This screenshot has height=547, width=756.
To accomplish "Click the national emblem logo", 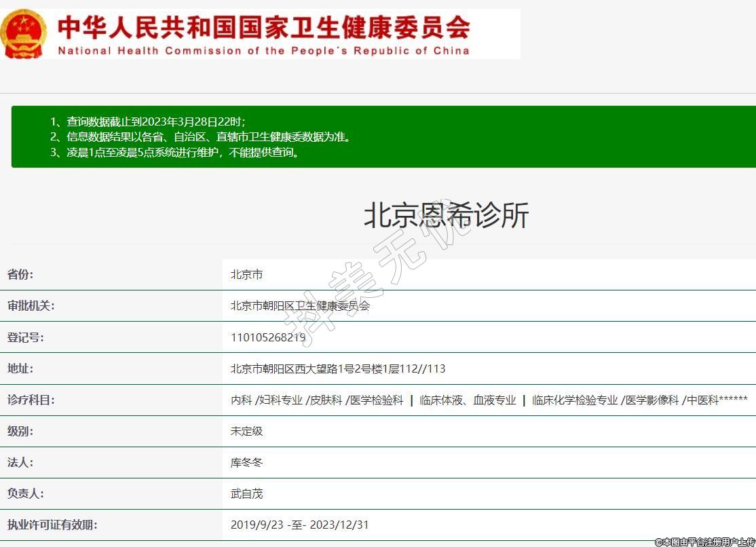I will click(x=24, y=33).
